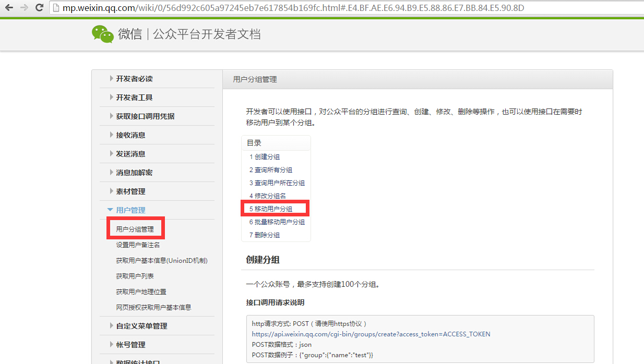Click the 创建分组 section heading

coord(263,260)
